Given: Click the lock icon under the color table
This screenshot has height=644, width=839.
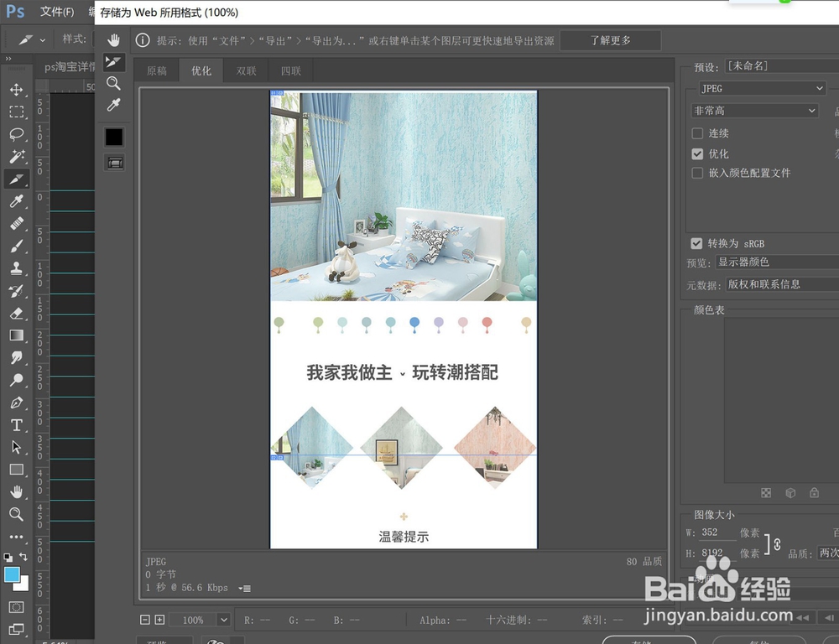Looking at the screenshot, I should (812, 492).
